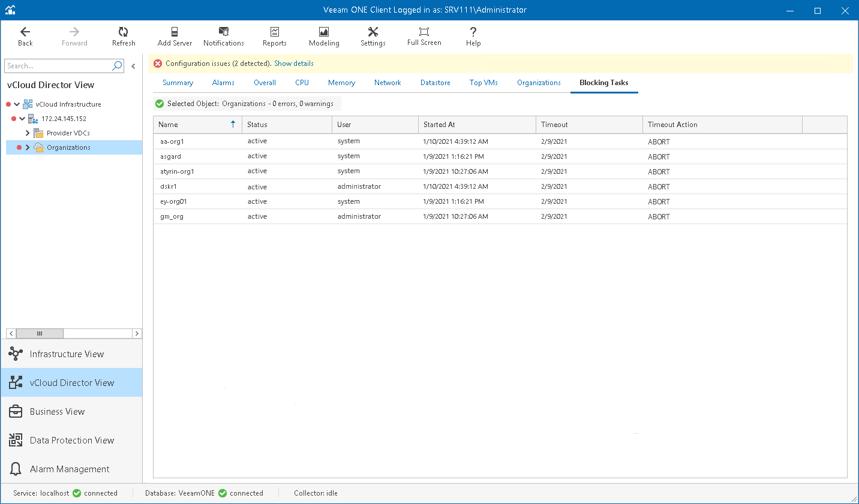Image resolution: width=859 pixels, height=504 pixels.
Task: Open the Reports toolbar item
Action: click(x=275, y=36)
